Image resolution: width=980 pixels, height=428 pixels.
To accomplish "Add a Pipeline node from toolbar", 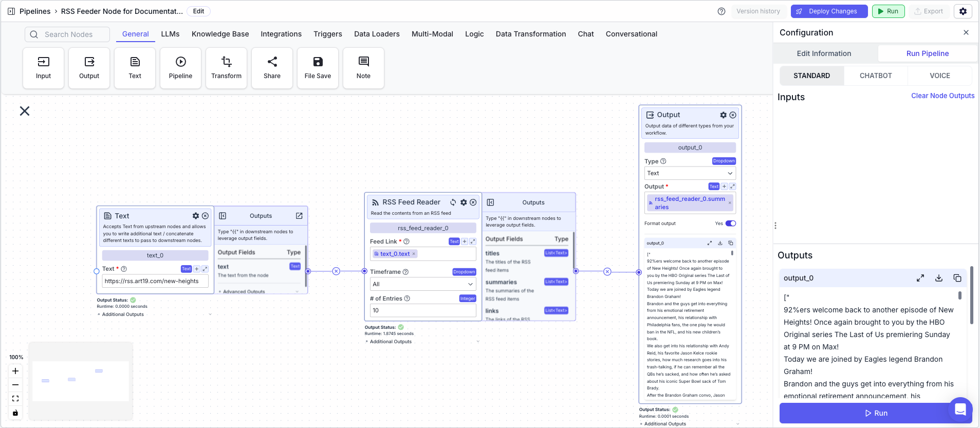I will point(180,68).
